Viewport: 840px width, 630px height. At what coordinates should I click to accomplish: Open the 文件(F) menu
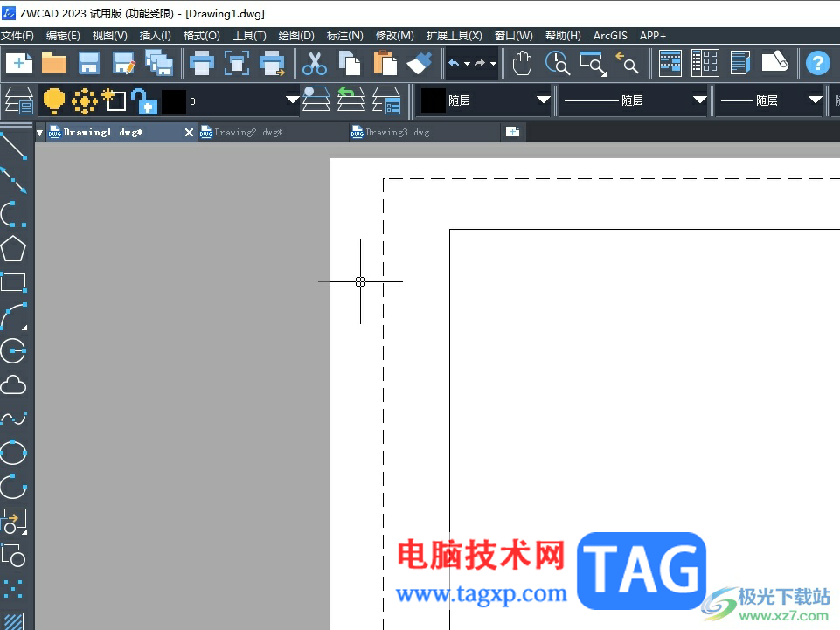tap(17, 35)
